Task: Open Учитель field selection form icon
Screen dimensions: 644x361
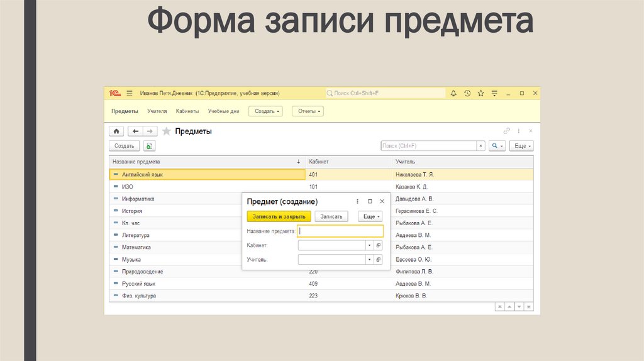Action: pyautogui.click(x=378, y=260)
